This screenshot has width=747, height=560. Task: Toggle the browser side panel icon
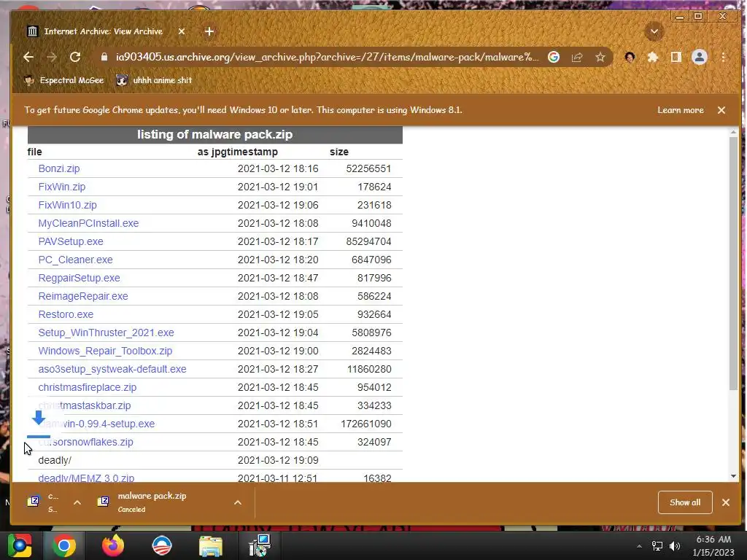pyautogui.click(x=676, y=57)
